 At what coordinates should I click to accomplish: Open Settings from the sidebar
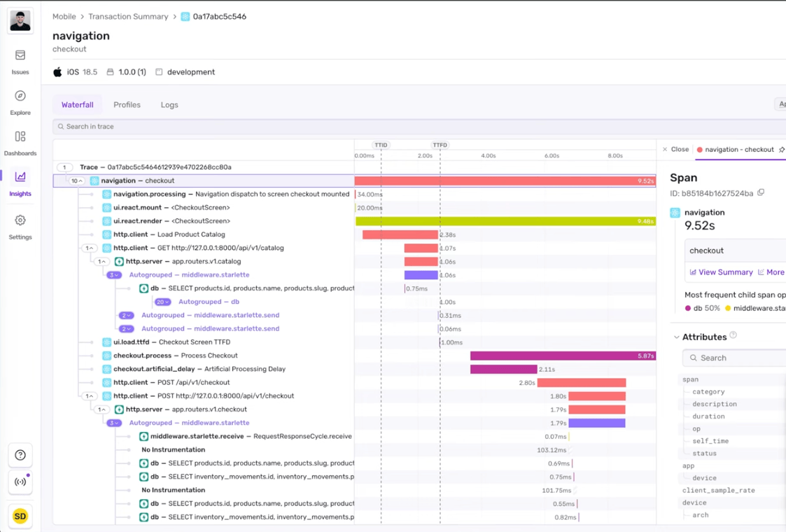[x=20, y=227]
